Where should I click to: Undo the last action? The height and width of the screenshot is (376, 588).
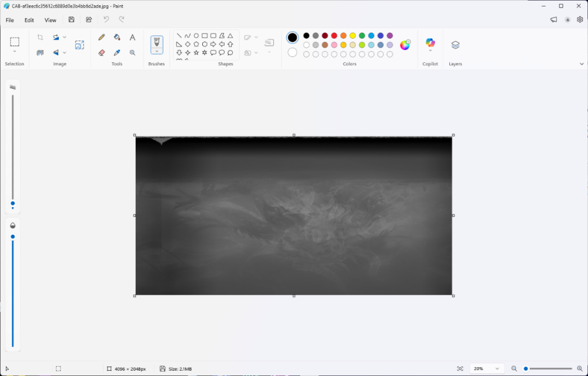106,19
